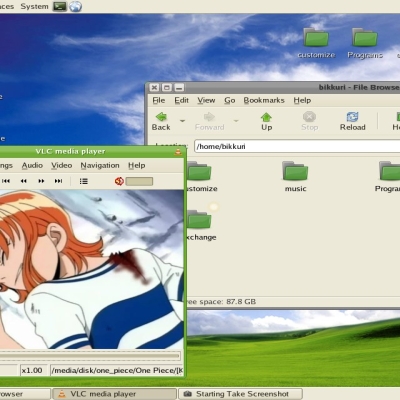Image resolution: width=400 pixels, height=400 pixels.
Task: Click the VLC cone icon in title bar
Action: click(x=178, y=152)
